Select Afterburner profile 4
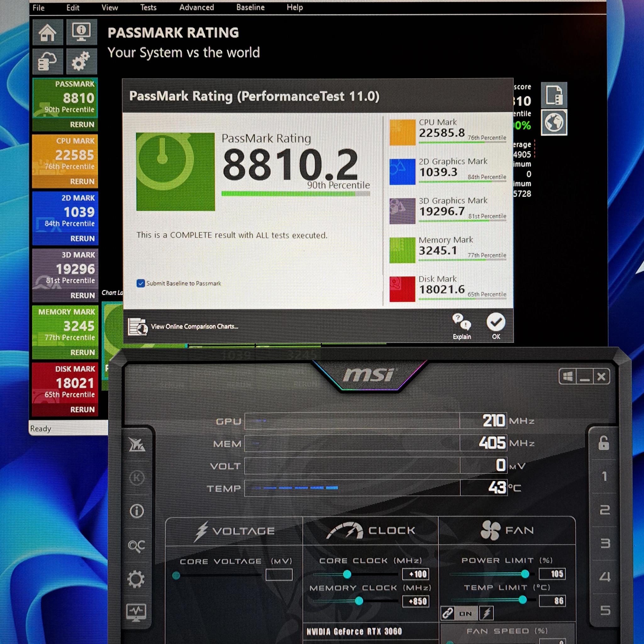644x644 pixels. tap(605, 577)
